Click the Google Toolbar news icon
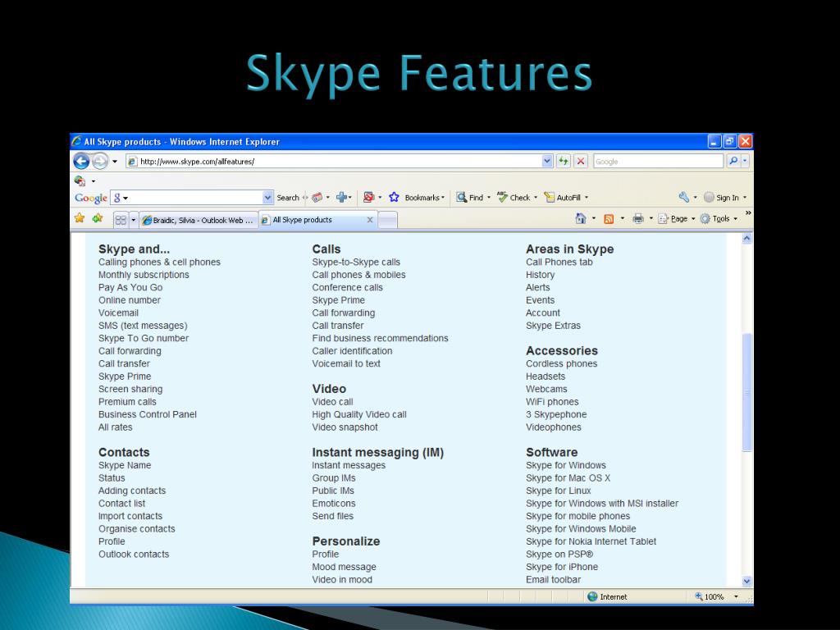The height and width of the screenshot is (630, 840). [317, 197]
